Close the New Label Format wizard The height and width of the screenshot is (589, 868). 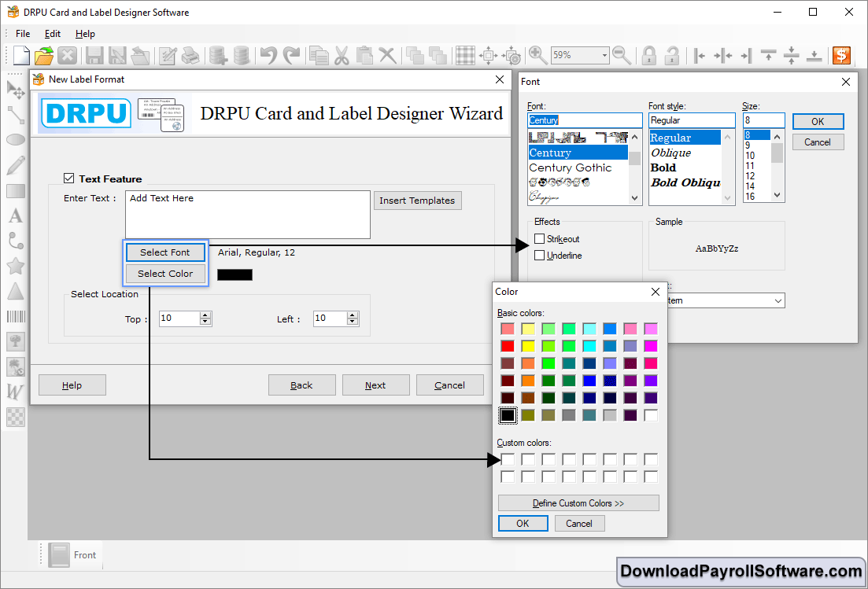tap(500, 79)
